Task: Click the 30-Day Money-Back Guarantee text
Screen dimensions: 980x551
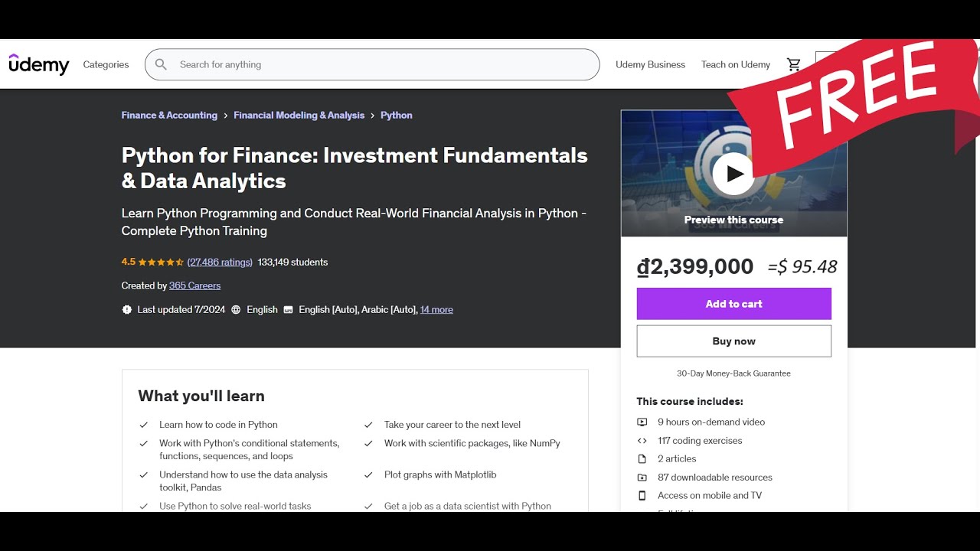Action: click(733, 373)
